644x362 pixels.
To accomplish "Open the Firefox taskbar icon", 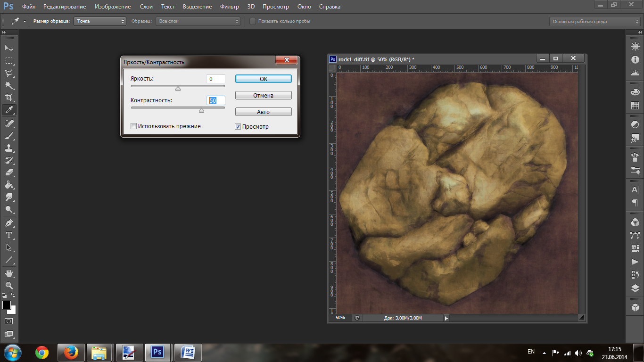I will [71, 352].
